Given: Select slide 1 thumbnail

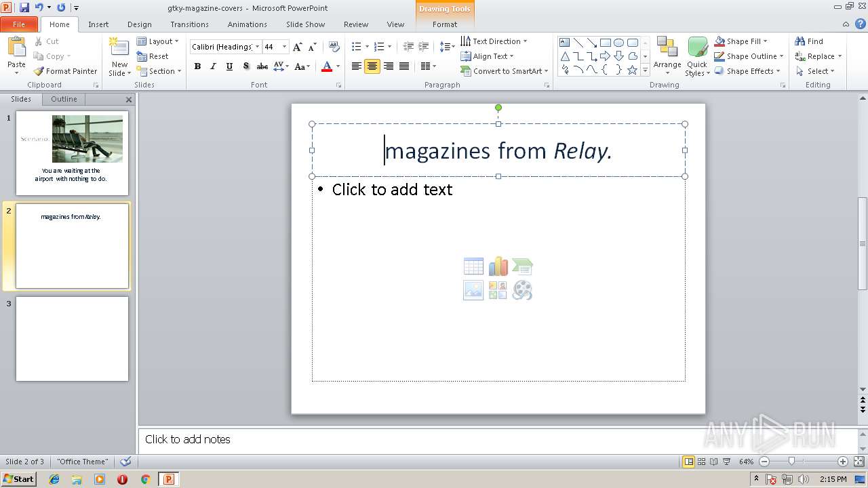Looking at the screenshot, I should click(73, 153).
